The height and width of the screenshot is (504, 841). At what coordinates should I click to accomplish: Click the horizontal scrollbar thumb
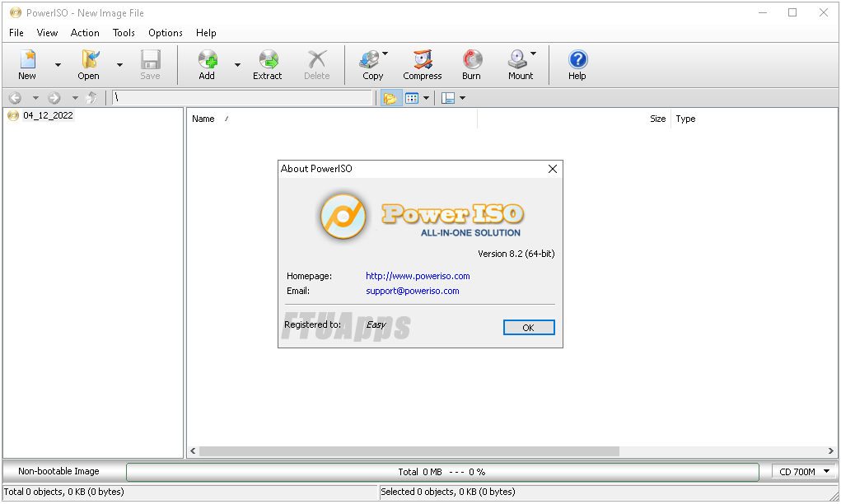(x=409, y=451)
